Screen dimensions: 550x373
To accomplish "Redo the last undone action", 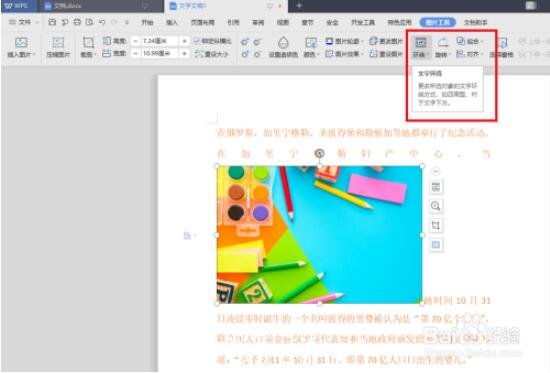I will [114, 22].
